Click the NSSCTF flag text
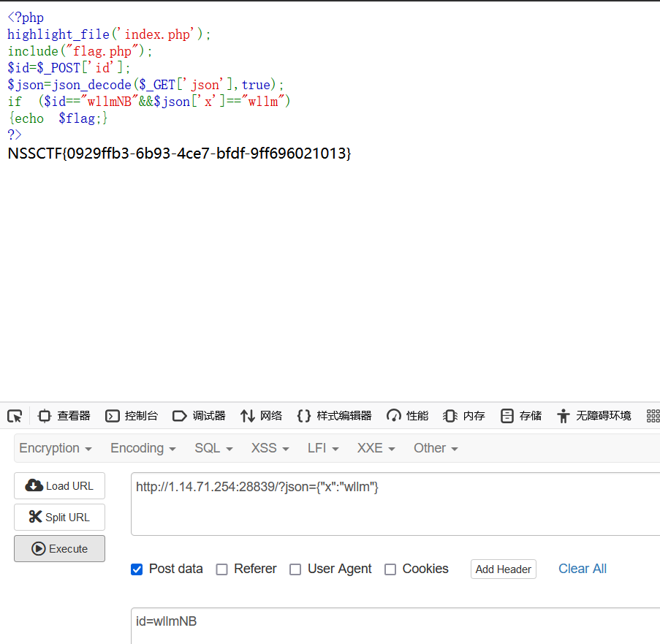660x644 pixels. pos(179,154)
